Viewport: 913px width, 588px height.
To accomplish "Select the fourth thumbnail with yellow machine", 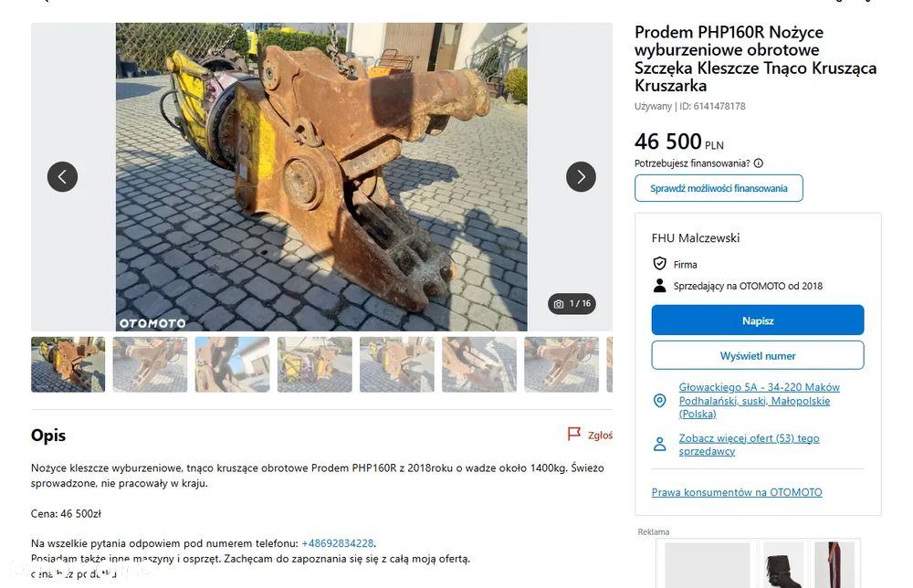I will coord(314,364).
